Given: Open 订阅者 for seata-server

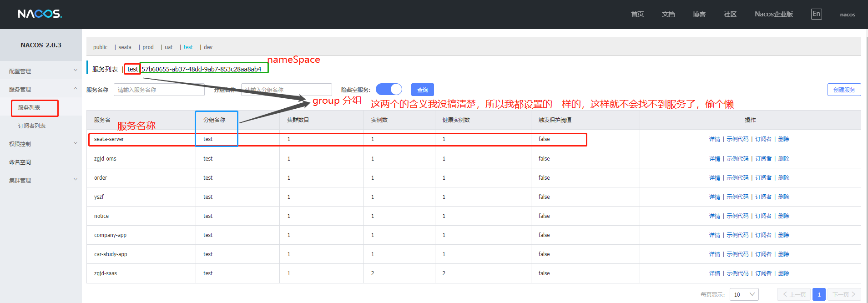Looking at the screenshot, I should [763, 139].
